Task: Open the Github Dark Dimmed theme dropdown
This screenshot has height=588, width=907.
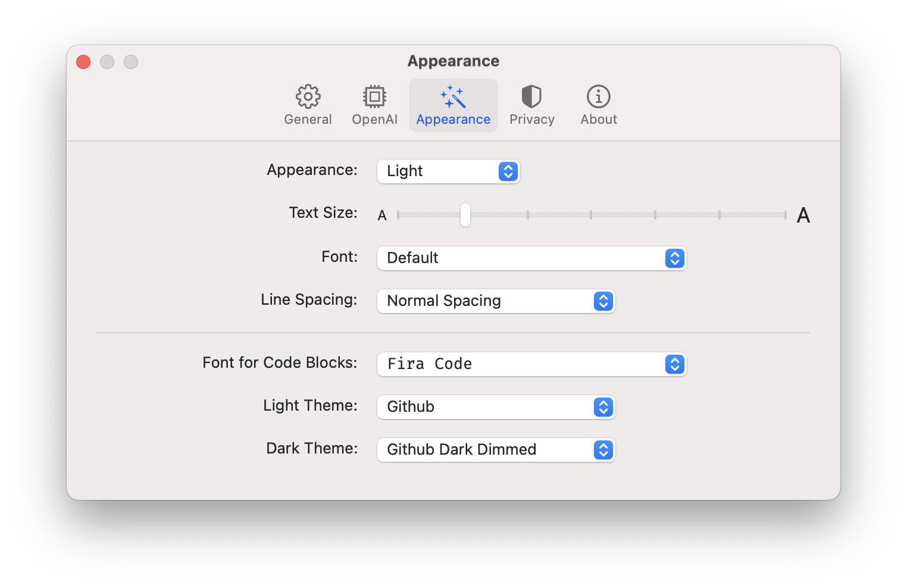Action: click(496, 450)
